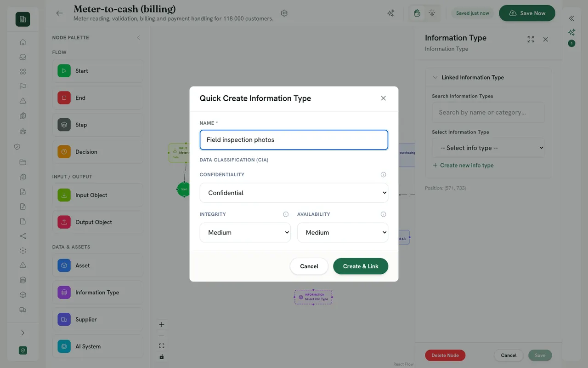
Task: Focus the Search Information Types field
Action: [x=488, y=112]
